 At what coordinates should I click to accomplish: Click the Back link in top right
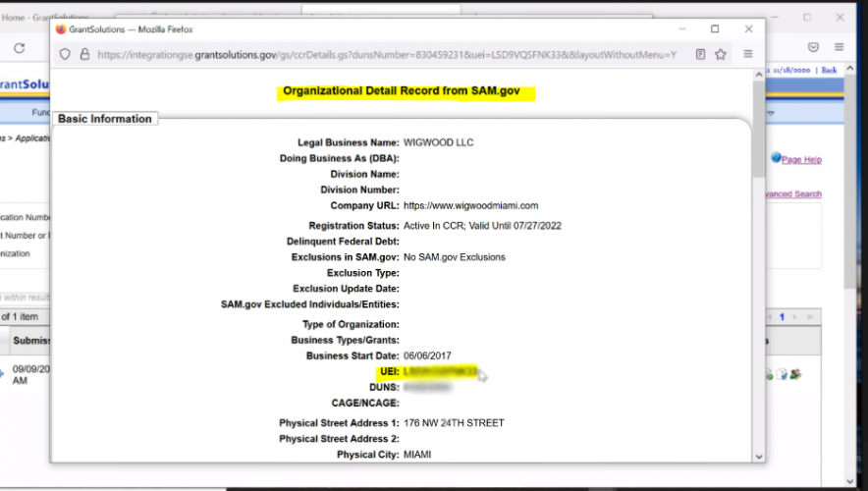pos(830,71)
